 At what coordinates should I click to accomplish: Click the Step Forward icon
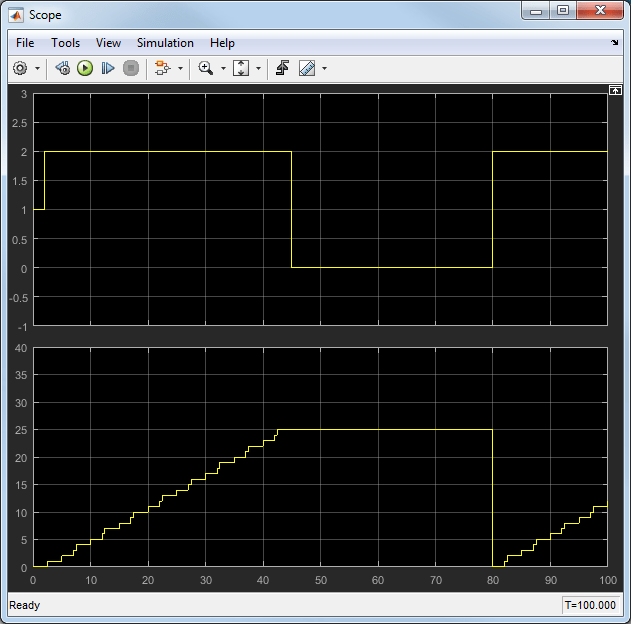(x=107, y=68)
